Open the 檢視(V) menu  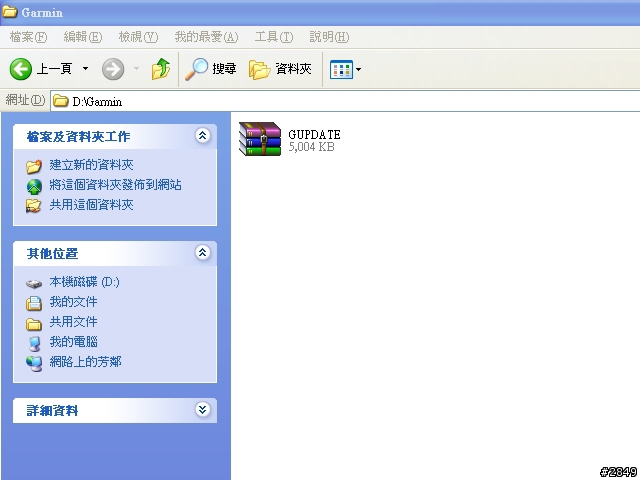[x=138, y=37]
